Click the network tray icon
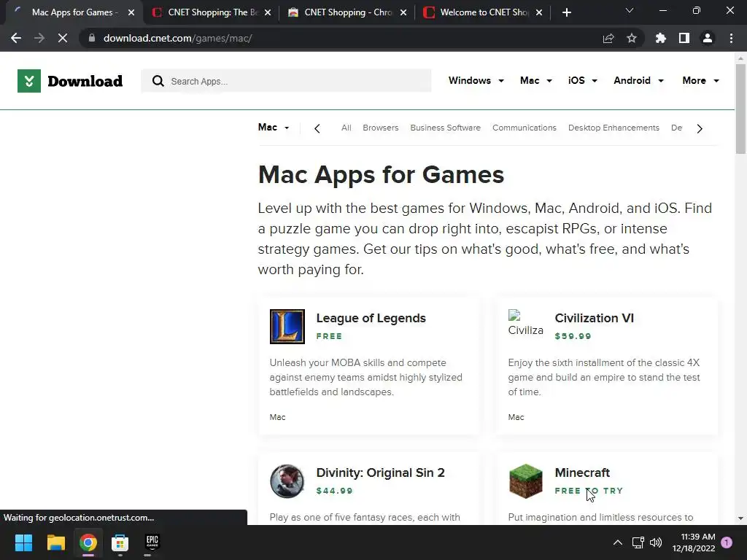The image size is (747, 560). pos(638,542)
